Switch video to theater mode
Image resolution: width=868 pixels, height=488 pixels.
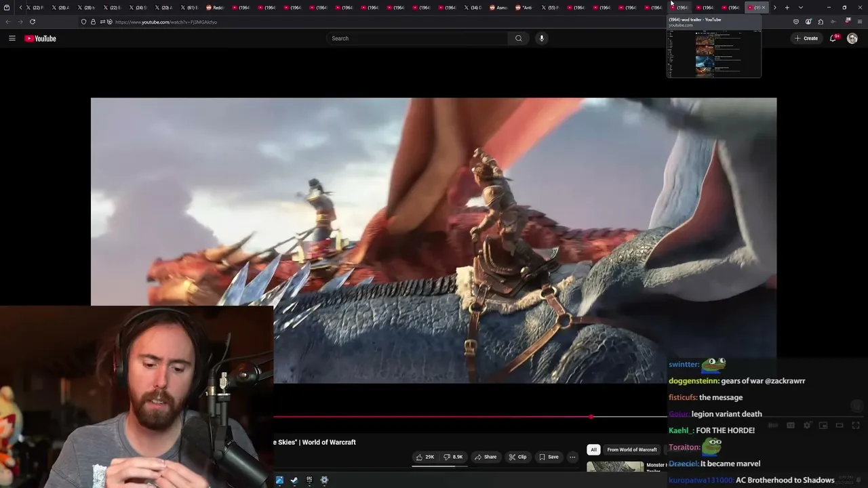[840, 426]
